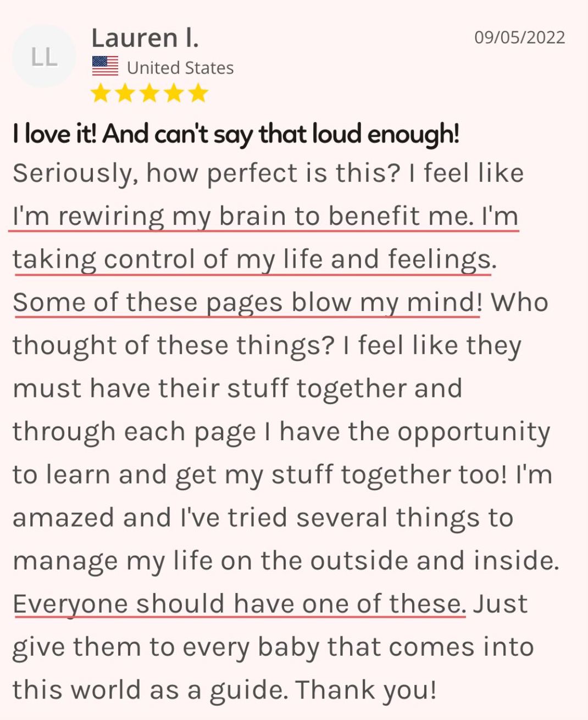Screen dimensions: 588x720
Task: Click the 'Thank you!' closing text
Action: [x=366, y=690]
